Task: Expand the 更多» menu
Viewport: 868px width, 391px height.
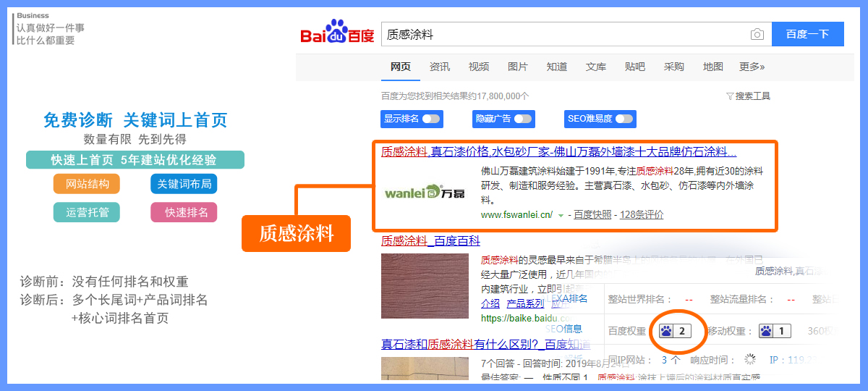Action: click(x=752, y=67)
